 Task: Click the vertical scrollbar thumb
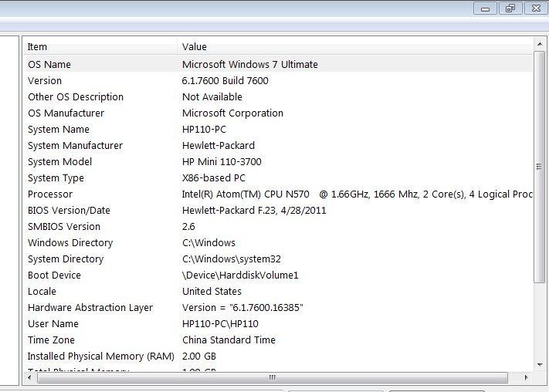pyautogui.click(x=540, y=167)
